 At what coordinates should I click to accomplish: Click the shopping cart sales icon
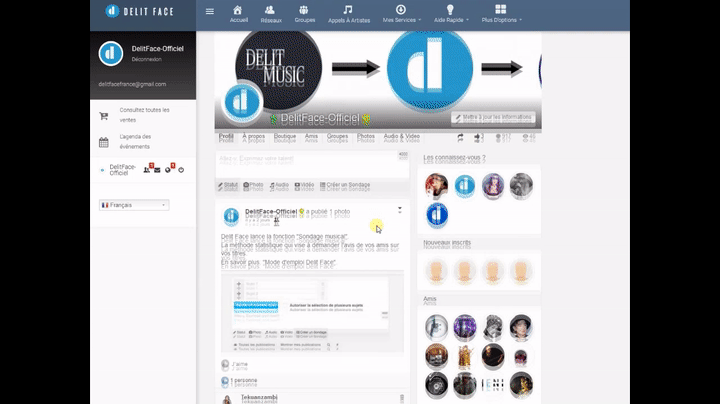[104, 115]
